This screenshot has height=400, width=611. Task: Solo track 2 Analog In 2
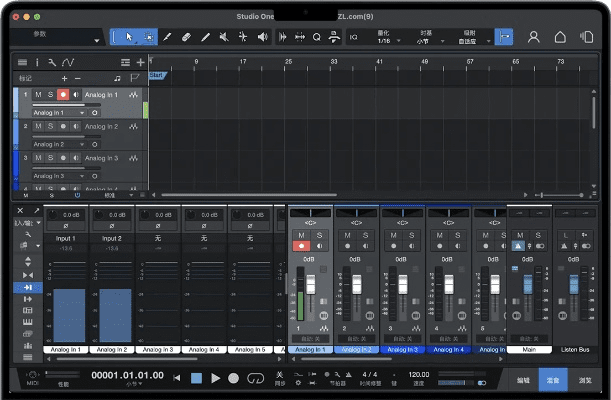point(50,127)
